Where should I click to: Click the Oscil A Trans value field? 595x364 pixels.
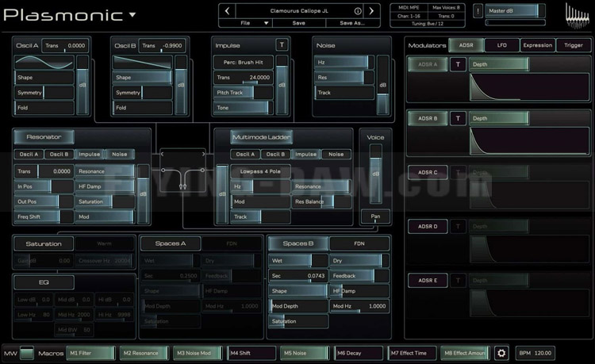click(65, 45)
